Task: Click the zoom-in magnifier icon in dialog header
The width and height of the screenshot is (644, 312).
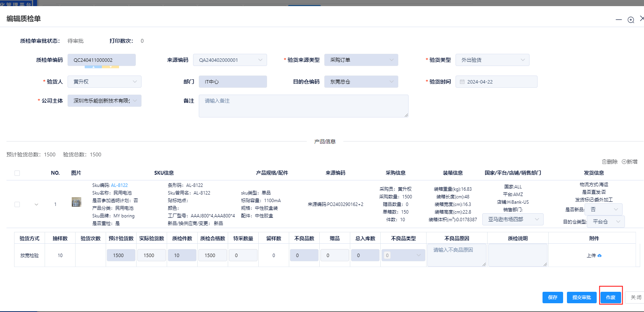Action: click(631, 20)
